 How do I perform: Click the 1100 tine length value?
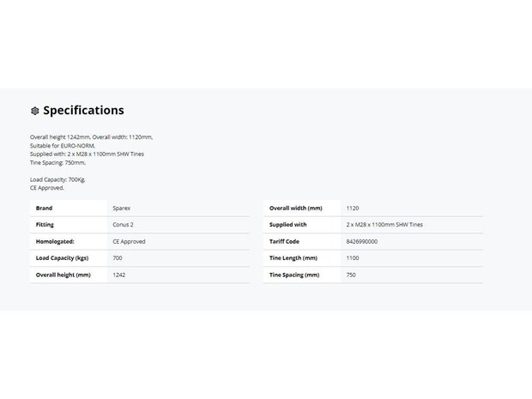click(353, 258)
